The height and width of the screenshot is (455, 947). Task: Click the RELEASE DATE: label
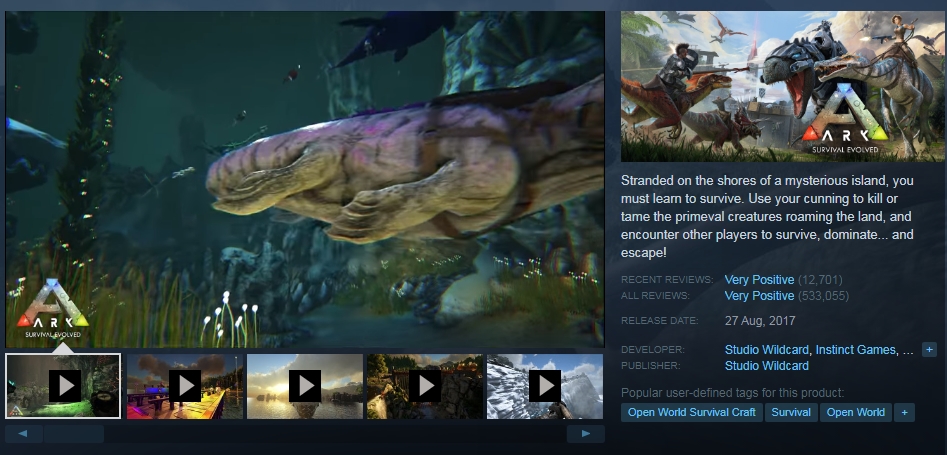click(660, 321)
